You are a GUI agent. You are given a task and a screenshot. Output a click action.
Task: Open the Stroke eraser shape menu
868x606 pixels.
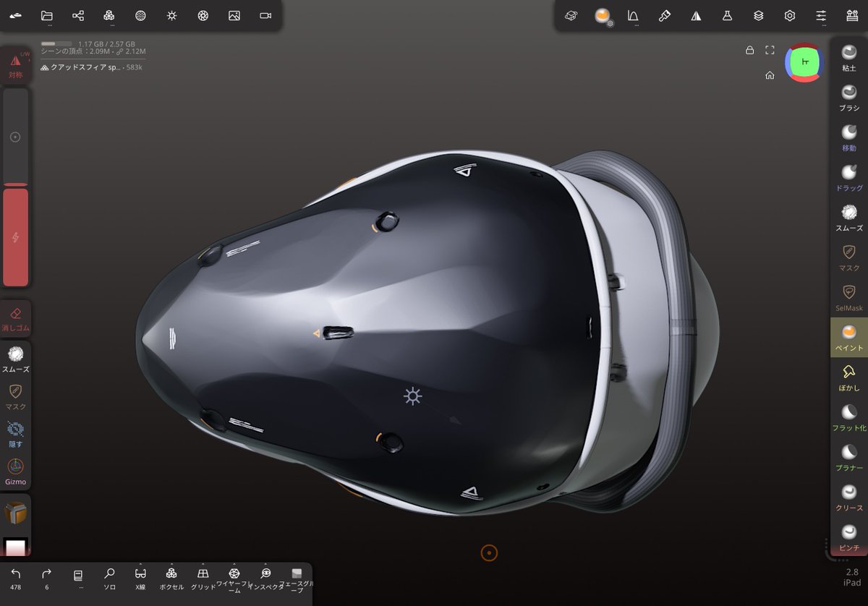pos(571,15)
